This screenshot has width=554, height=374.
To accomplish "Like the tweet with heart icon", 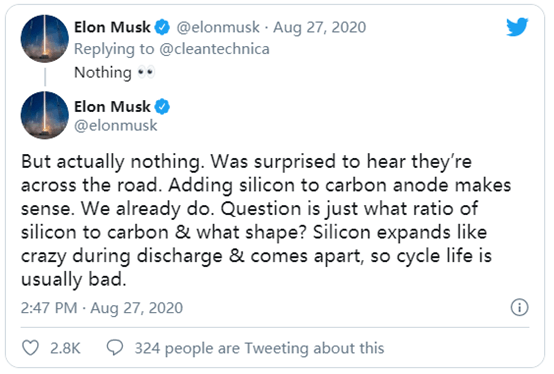I will (x=31, y=348).
